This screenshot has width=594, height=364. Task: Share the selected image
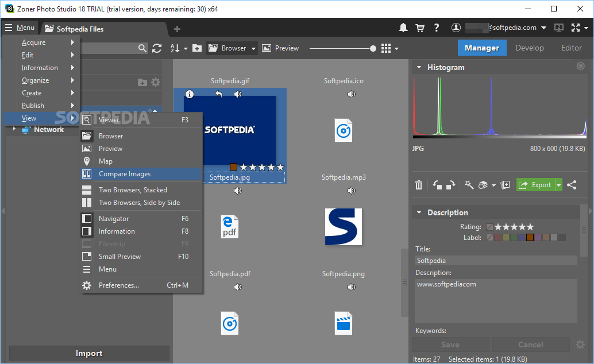pos(572,185)
